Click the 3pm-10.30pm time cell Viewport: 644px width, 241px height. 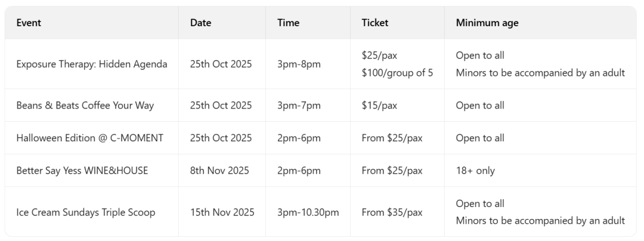pyautogui.click(x=308, y=212)
